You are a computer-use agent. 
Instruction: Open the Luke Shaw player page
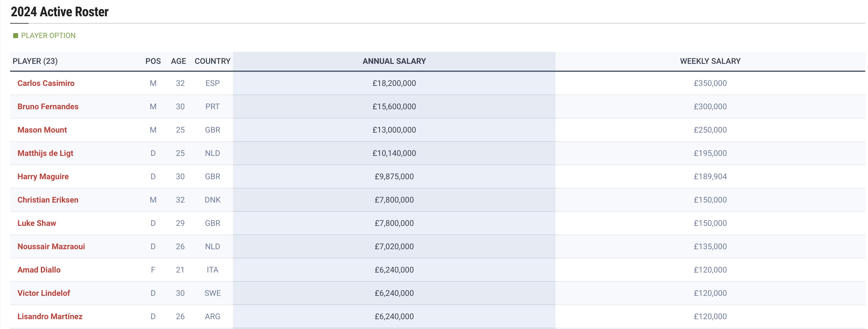click(37, 223)
